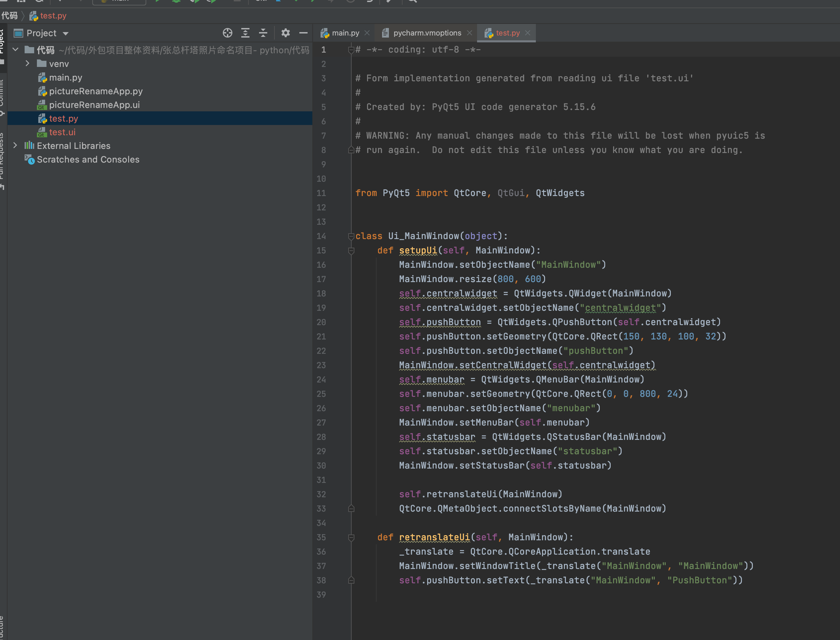Expand the venv folder
The height and width of the screenshot is (640, 840).
point(27,64)
